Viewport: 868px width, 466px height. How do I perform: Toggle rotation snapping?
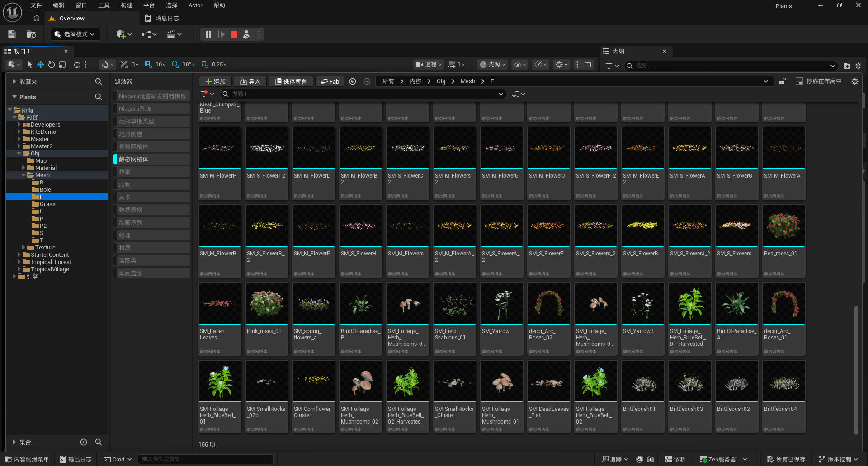(175, 65)
